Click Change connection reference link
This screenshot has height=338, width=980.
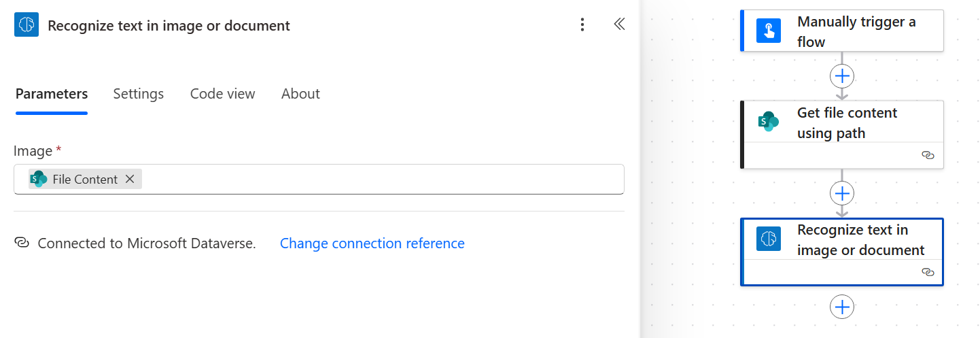[372, 243]
